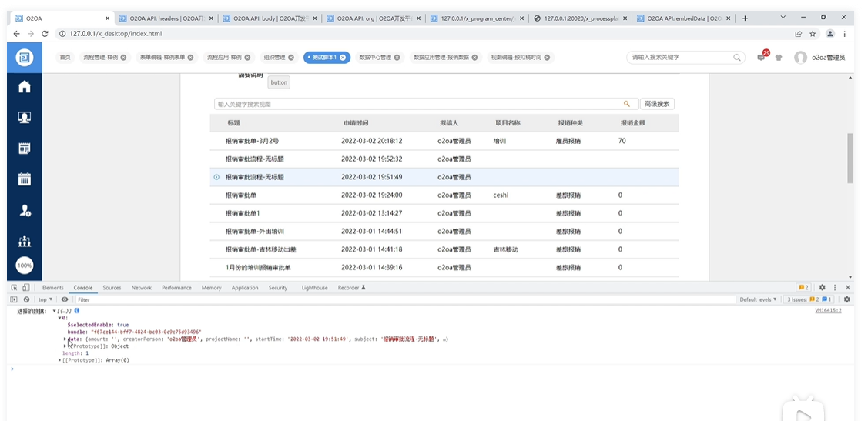Select the radio button on highlighted row
Image resolution: width=868 pixels, height=421 pixels.
tap(216, 177)
